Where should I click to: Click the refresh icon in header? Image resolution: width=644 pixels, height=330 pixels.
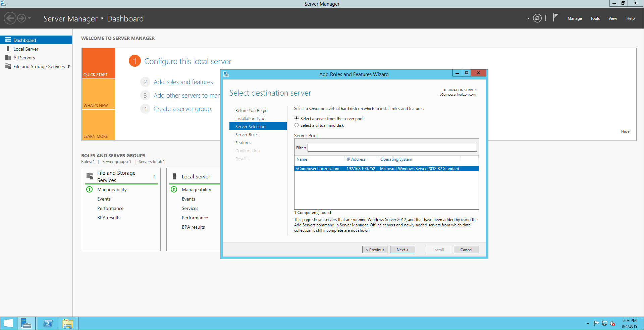(x=537, y=18)
